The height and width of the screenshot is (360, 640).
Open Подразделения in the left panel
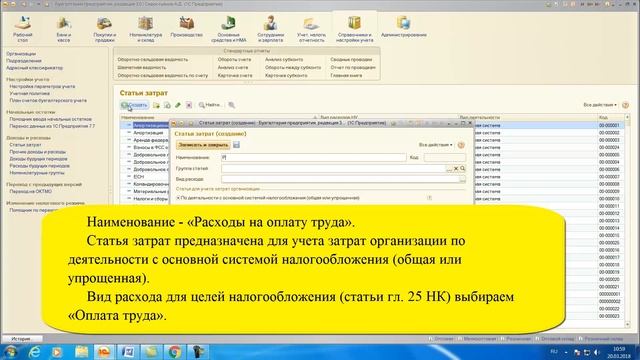(24, 61)
